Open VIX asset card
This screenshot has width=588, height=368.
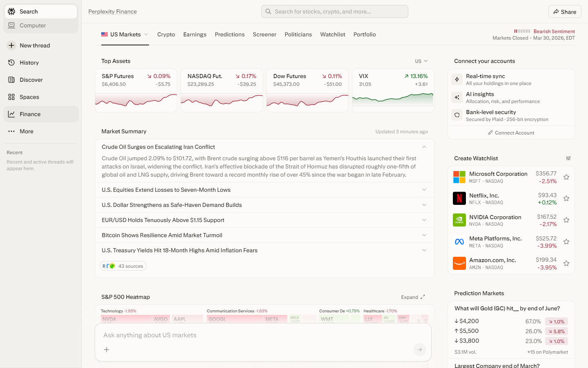393,90
